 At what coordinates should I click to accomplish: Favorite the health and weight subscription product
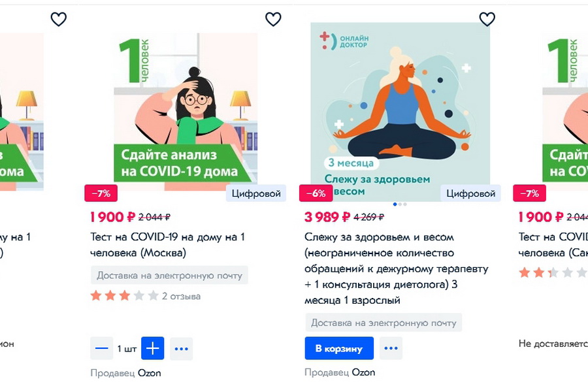(x=487, y=19)
